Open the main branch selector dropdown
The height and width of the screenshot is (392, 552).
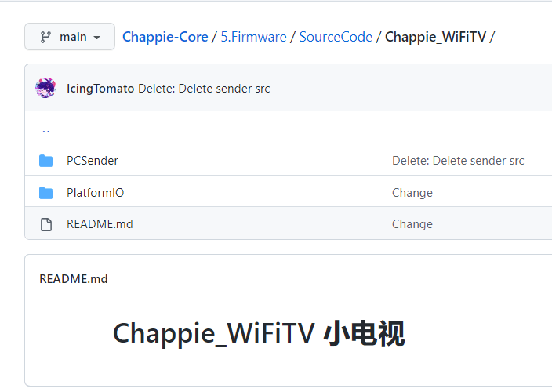[70, 37]
